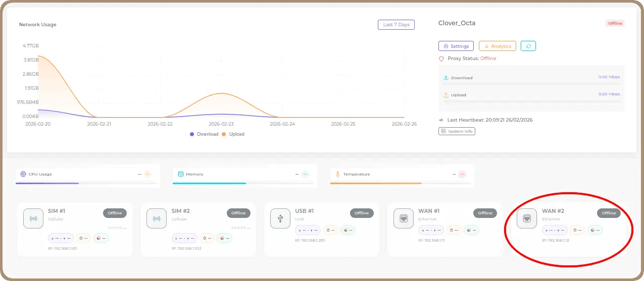Click the SIM #1 download/upload speed pill

[x=61, y=238]
